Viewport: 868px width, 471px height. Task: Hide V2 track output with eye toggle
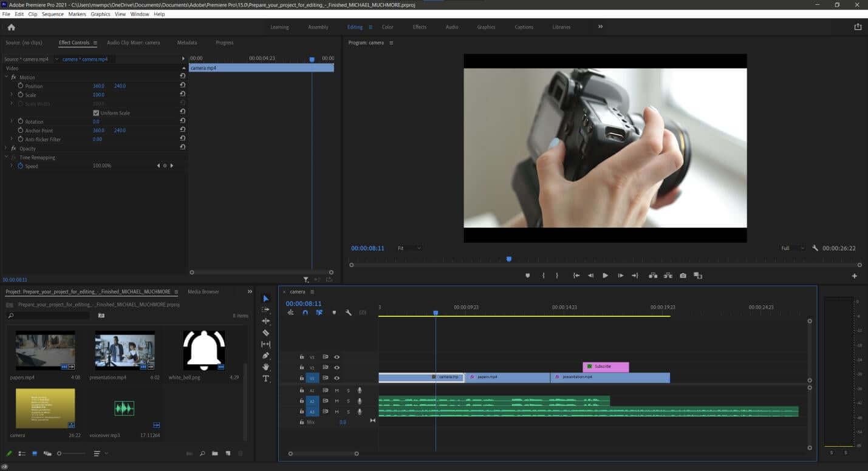(337, 367)
